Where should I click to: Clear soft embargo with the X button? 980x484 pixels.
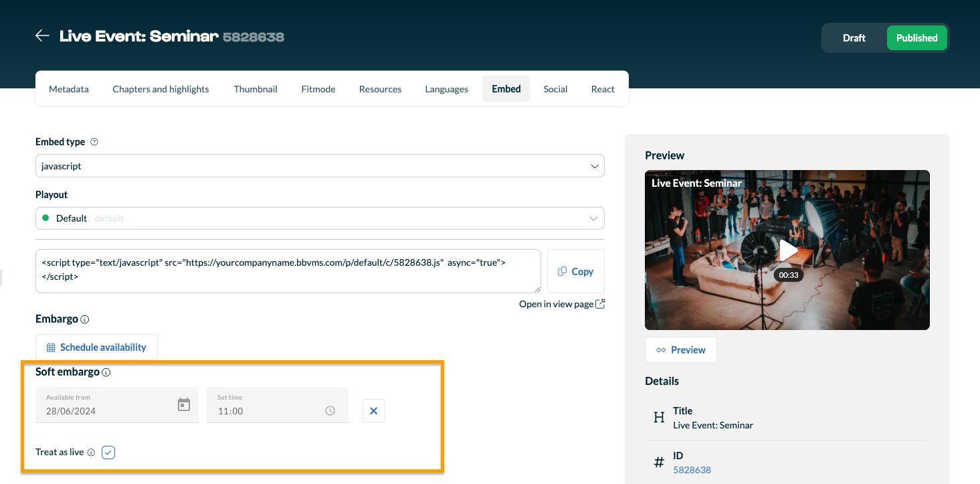click(x=374, y=411)
